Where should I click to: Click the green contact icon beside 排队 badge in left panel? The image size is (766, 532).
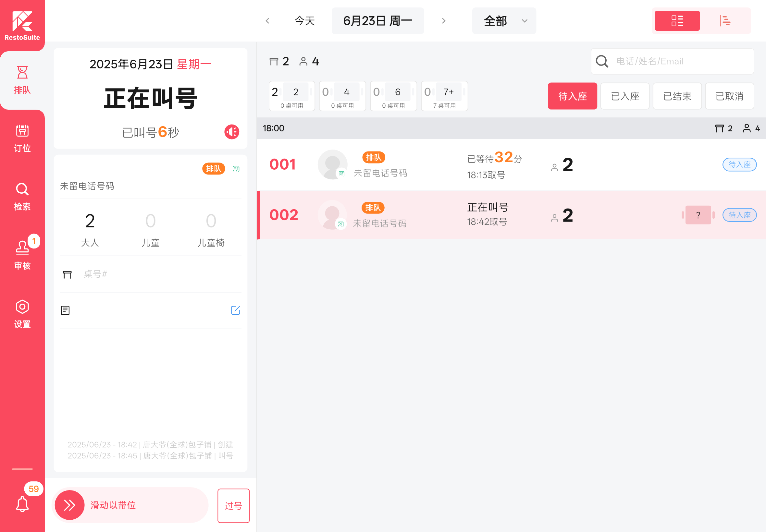click(x=236, y=169)
